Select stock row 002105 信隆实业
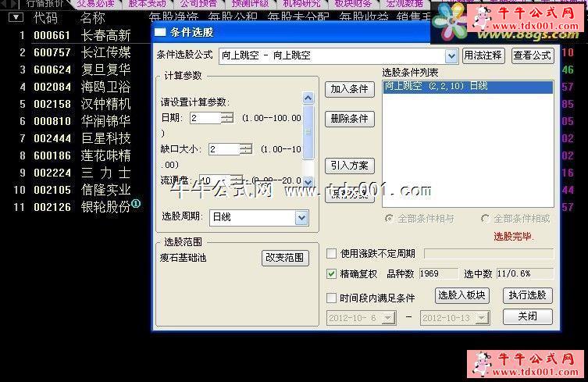The image size is (588, 382). 75,191
